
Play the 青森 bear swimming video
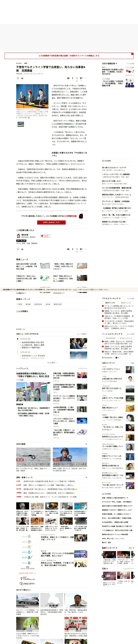coord(33,457)
